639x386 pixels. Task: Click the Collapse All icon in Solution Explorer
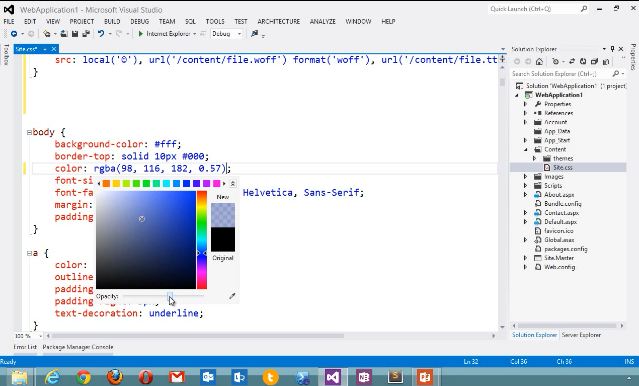[x=594, y=62]
